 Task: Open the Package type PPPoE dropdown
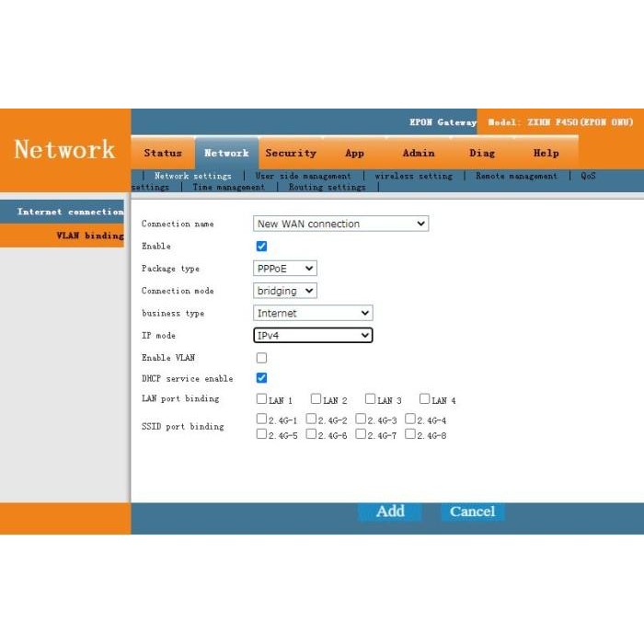pos(285,269)
